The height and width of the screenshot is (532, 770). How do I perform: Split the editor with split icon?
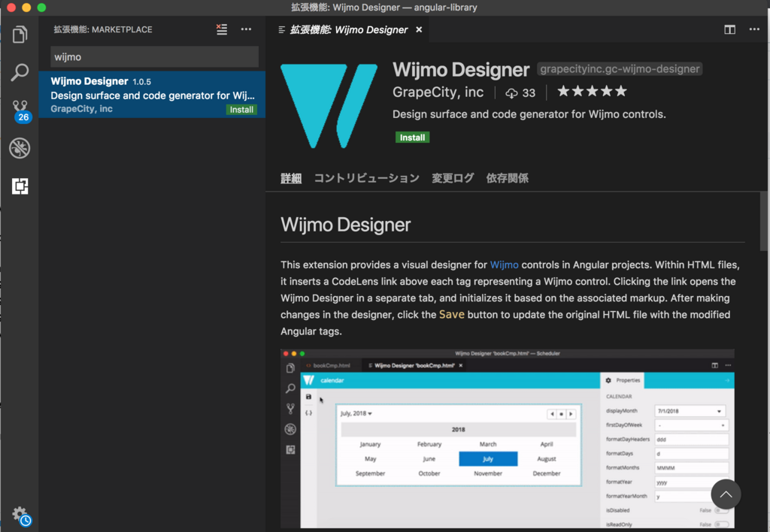tap(729, 29)
